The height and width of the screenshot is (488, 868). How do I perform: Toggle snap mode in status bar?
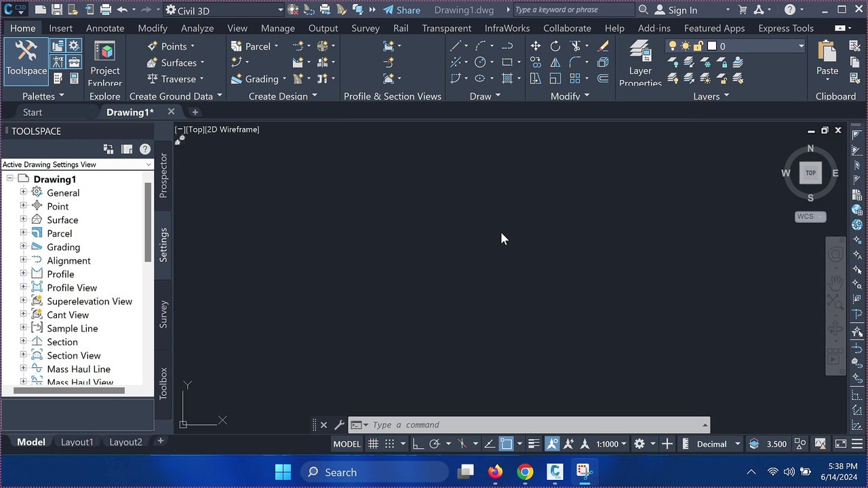tap(389, 444)
